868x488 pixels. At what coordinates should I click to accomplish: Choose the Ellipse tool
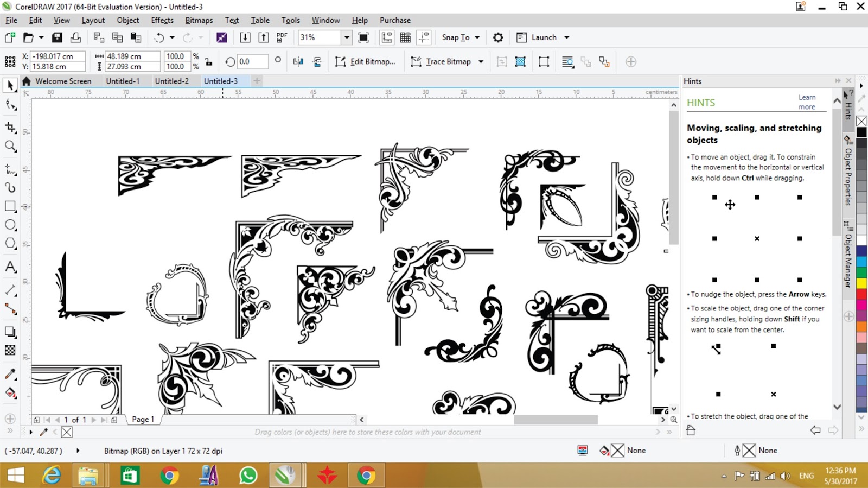coord(10,225)
